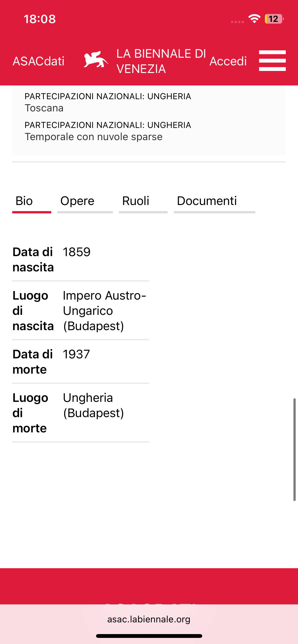Go to ASACdati home link
Viewport: 298px width, 644px height.
(x=38, y=61)
